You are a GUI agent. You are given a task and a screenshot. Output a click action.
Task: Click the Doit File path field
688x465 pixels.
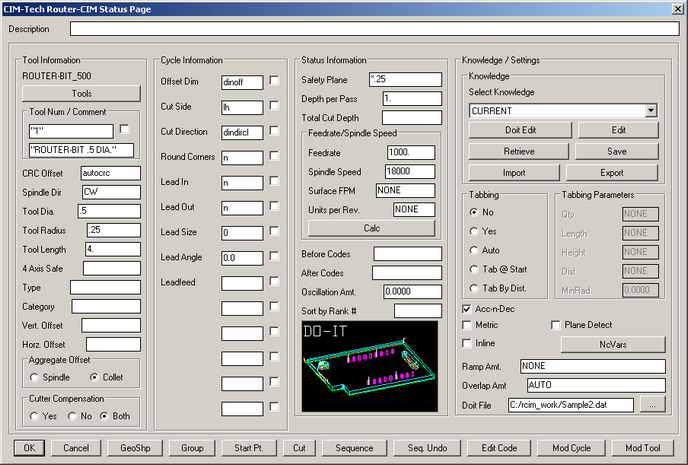[x=571, y=405]
